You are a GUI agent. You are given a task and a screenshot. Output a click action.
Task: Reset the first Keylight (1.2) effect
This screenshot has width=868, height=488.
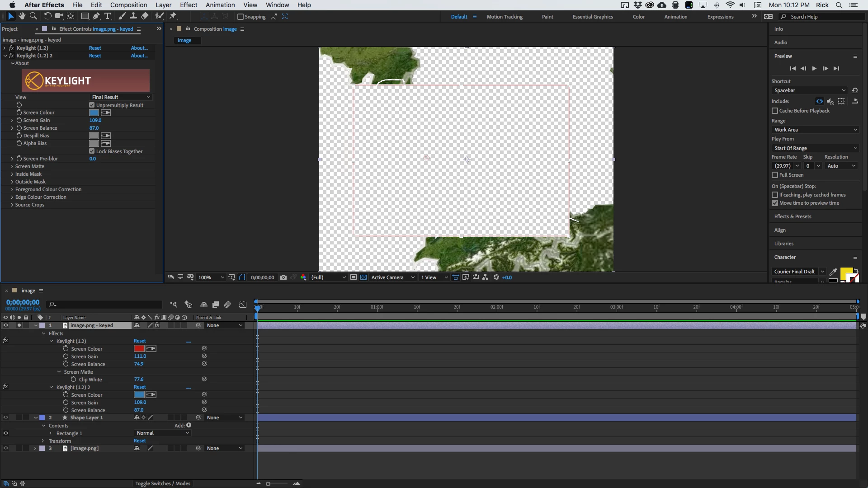(x=95, y=48)
